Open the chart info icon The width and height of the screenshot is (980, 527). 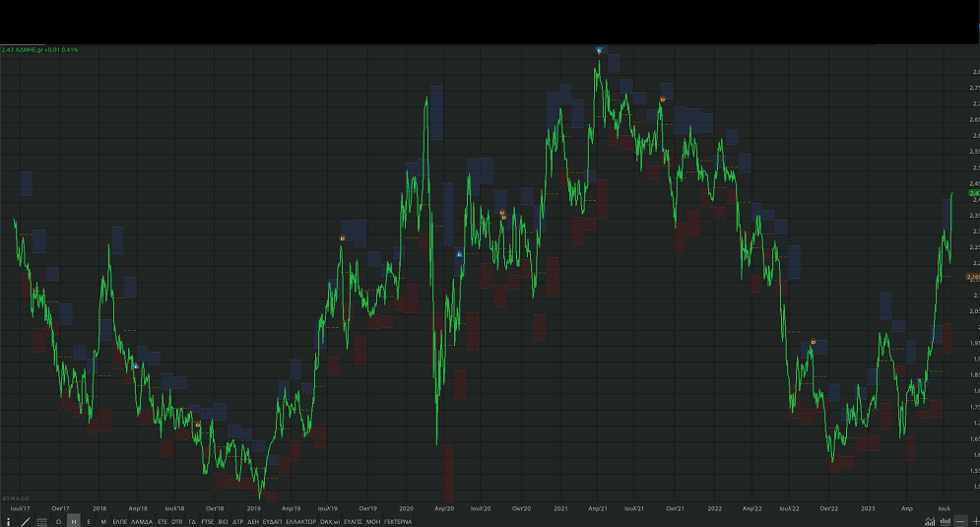[8, 521]
